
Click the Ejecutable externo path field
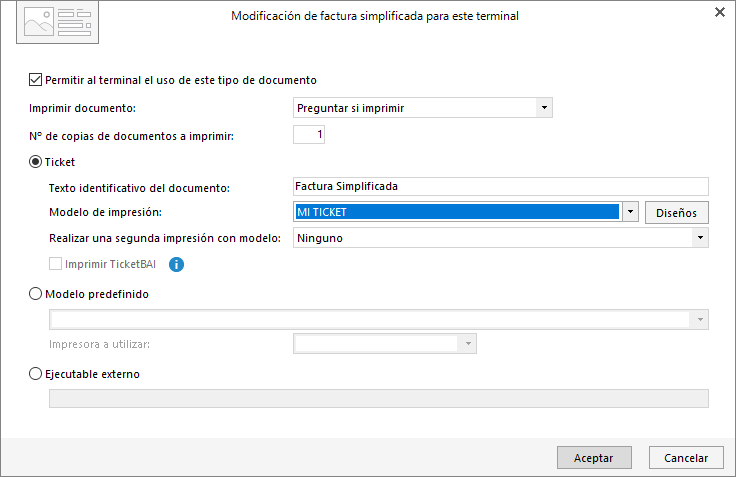pyautogui.click(x=379, y=399)
